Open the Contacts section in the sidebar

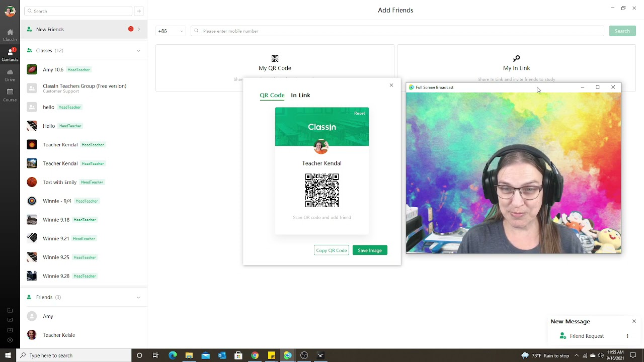coord(10,55)
